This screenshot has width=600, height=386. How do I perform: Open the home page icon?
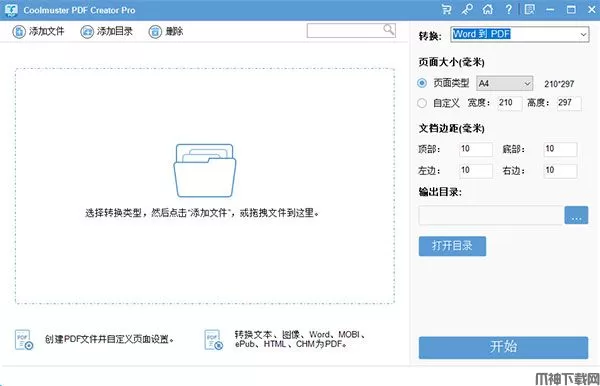488,10
